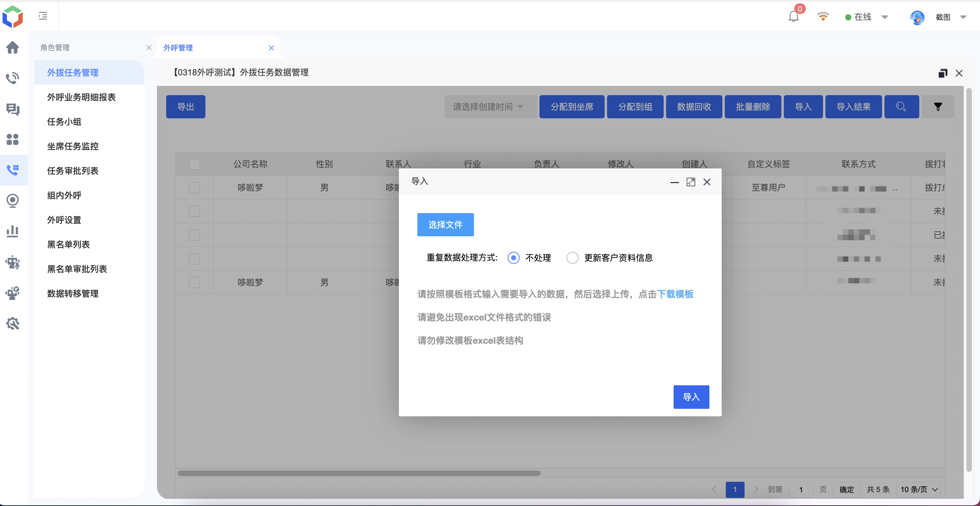Click the filter funnel button

[938, 107]
